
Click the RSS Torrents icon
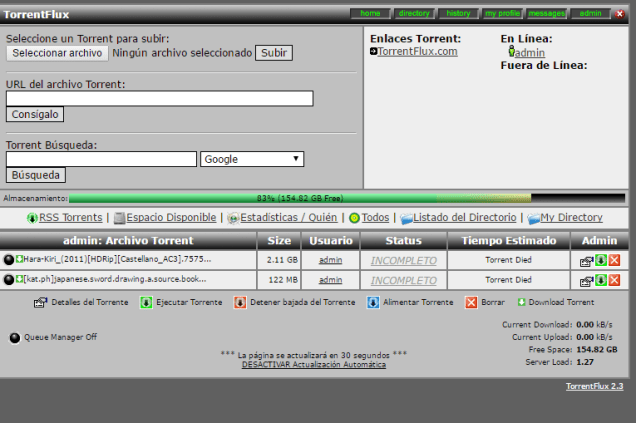(x=32, y=218)
